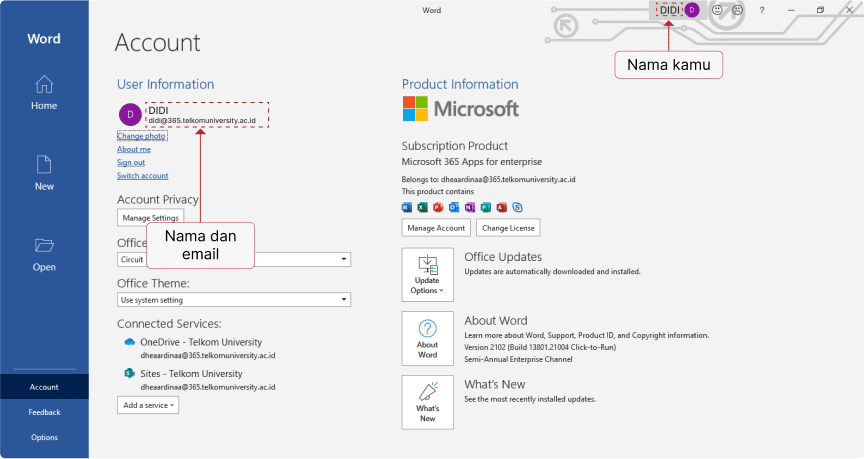Viewport: 865px width, 459px height.
Task: Click the Sites SharePoint icon
Action: [130, 373]
